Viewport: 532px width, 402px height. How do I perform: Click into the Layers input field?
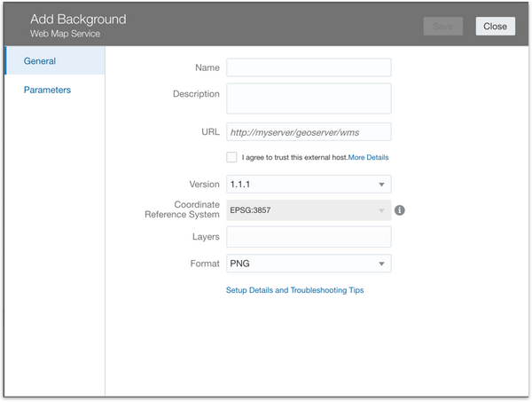tap(309, 237)
